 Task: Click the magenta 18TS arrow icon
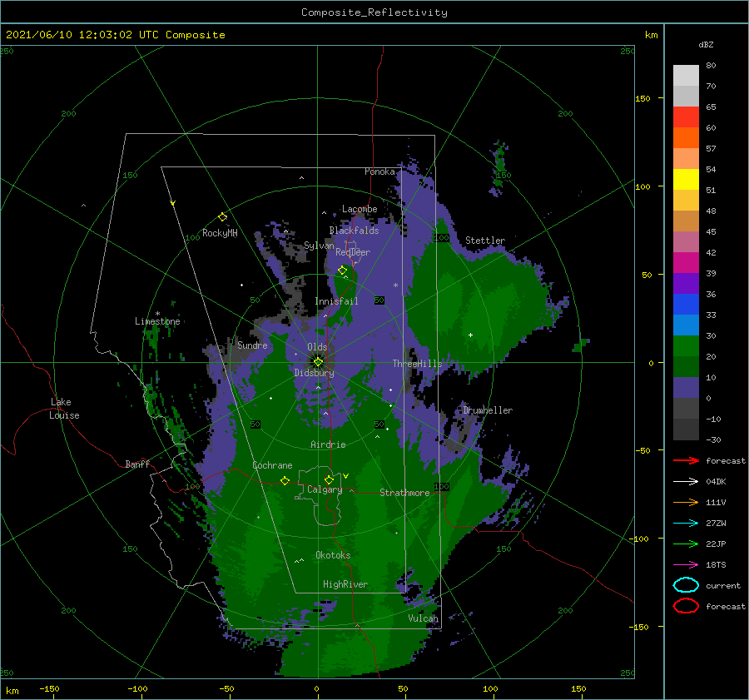click(686, 565)
